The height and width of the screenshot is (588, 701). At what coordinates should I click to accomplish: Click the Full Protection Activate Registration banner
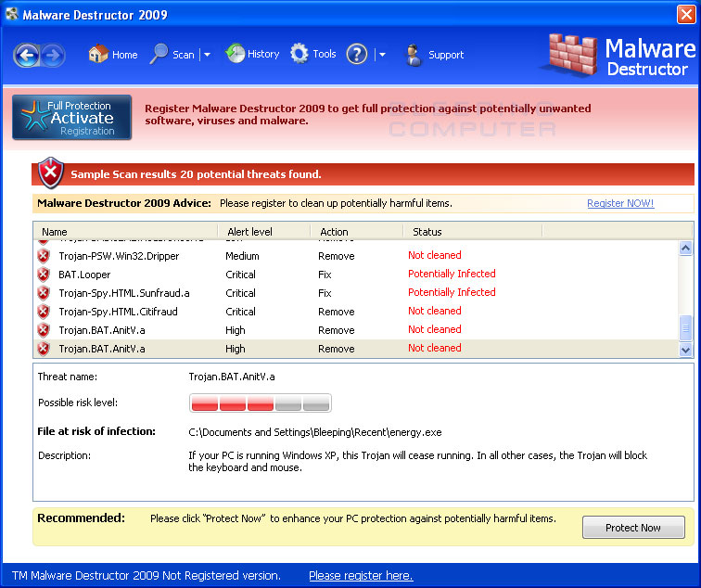(72, 118)
